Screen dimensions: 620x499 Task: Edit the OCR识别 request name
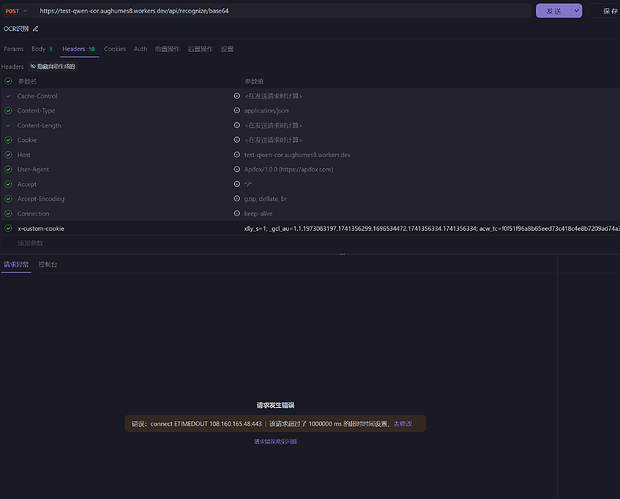(x=36, y=28)
